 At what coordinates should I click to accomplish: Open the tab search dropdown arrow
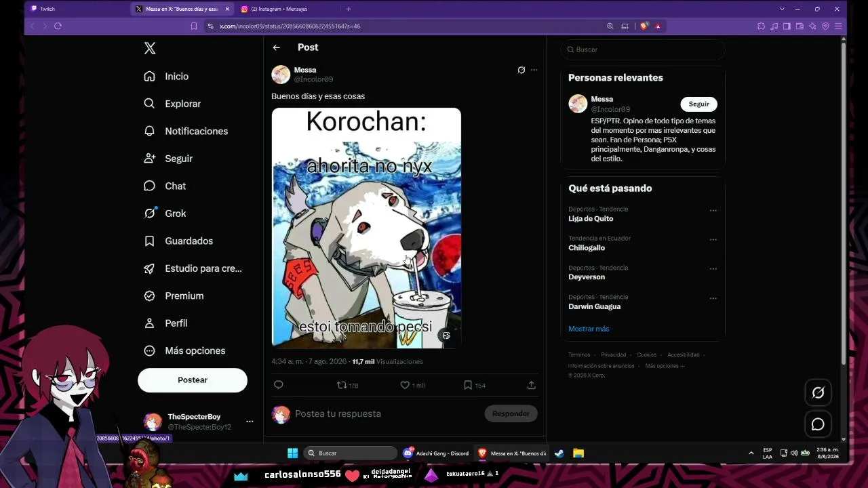tap(782, 9)
